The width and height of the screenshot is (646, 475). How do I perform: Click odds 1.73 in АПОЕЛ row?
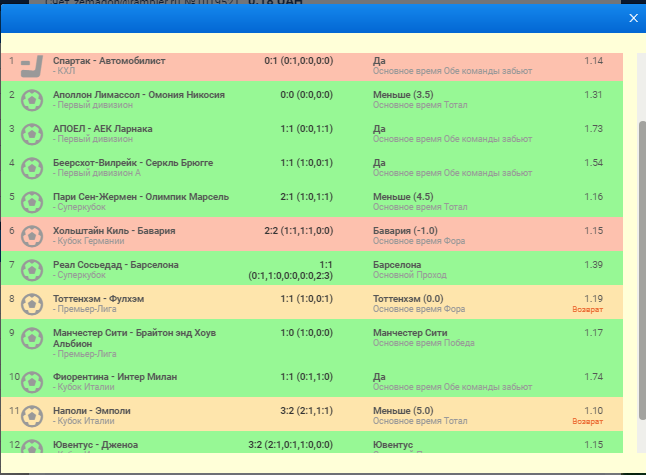click(x=594, y=129)
